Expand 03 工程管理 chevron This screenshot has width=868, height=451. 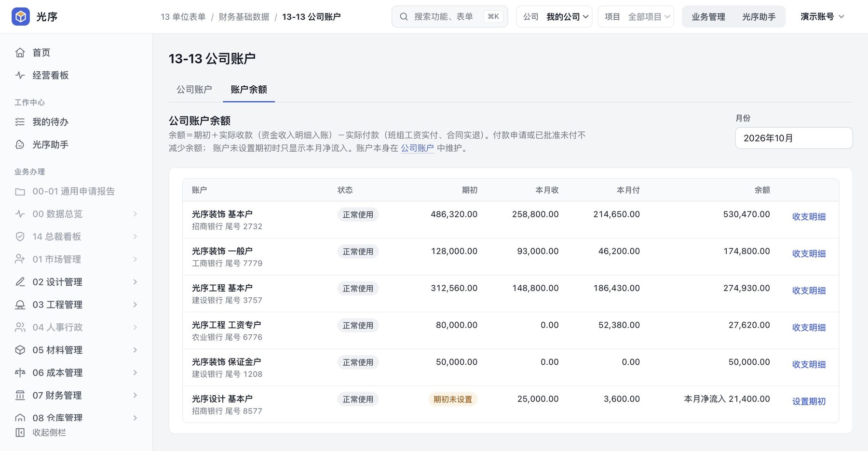coord(135,305)
